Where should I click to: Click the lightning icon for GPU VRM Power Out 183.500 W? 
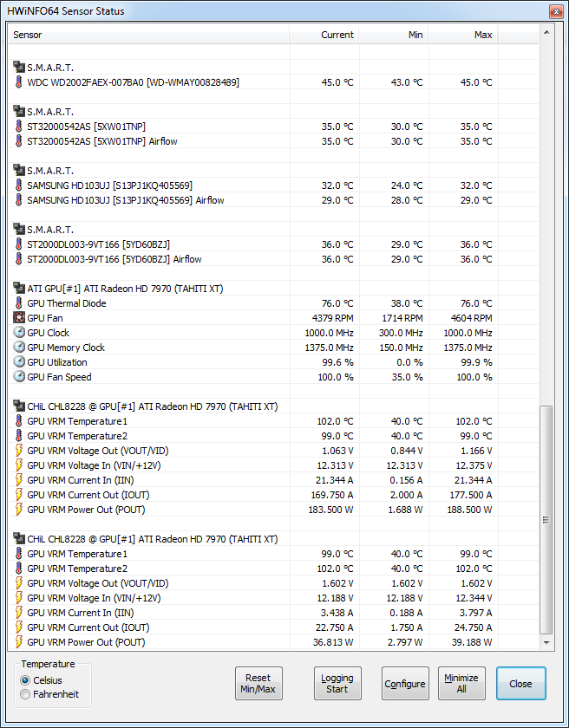[18, 510]
